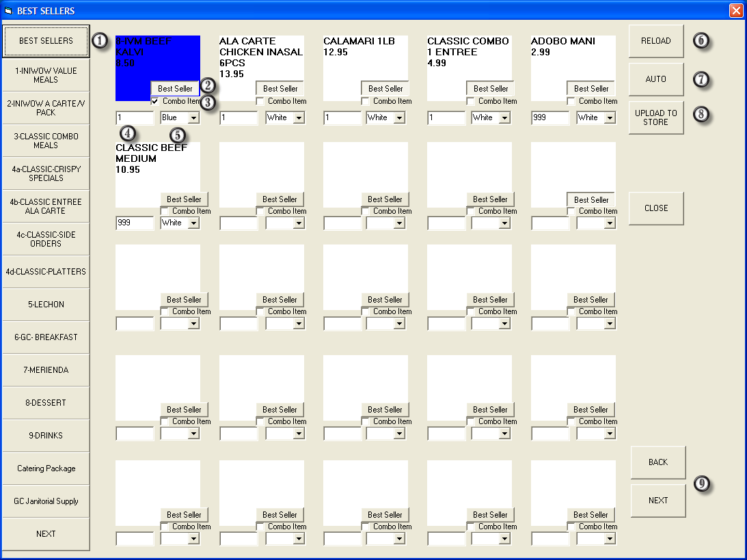Check Combo Item for CLASSIC COMBO 1 ENTREE

click(470, 102)
